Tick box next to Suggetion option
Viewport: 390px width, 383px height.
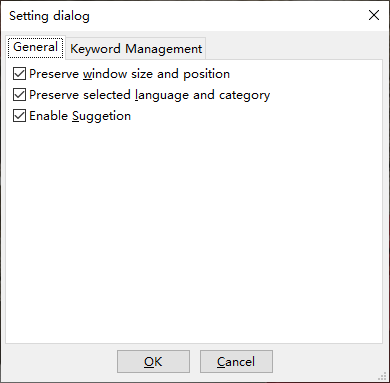click(x=19, y=116)
